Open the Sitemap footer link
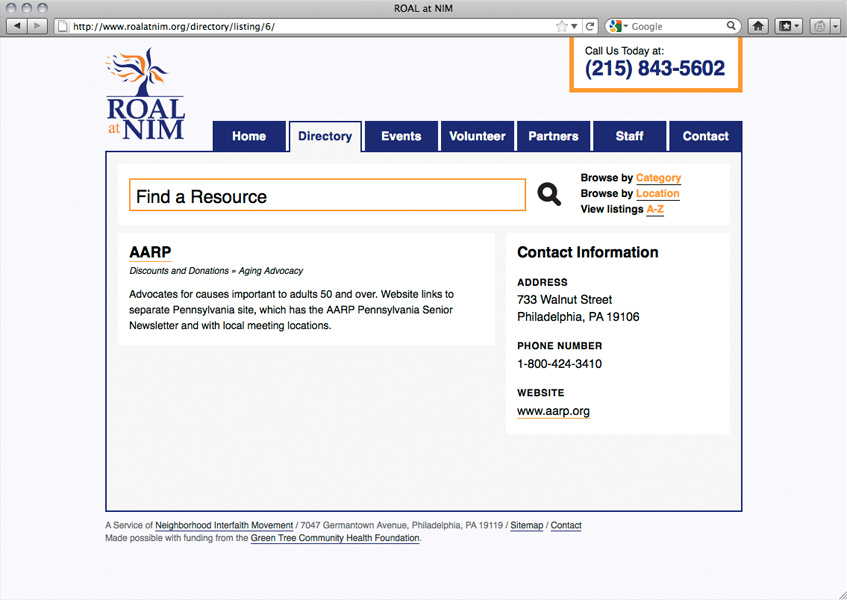847x600 pixels. tap(527, 525)
